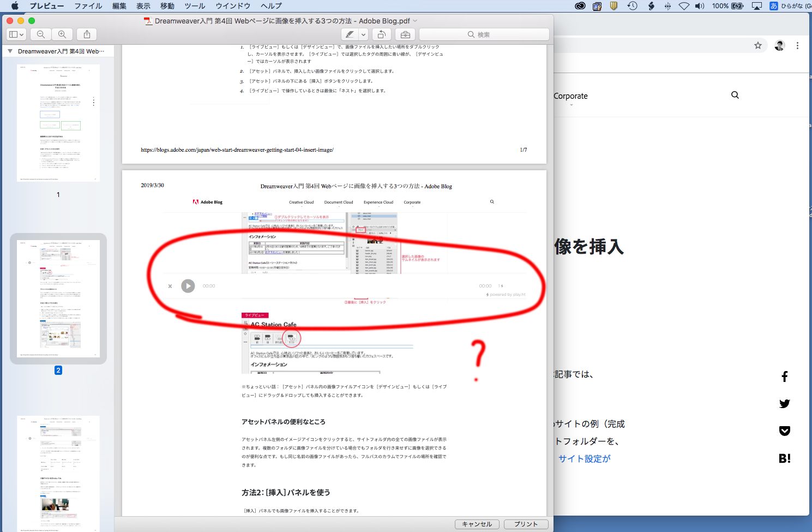Viewport: 812px width, 532px height.
Task: Click search icon in browser page
Action: pyautogui.click(x=735, y=95)
